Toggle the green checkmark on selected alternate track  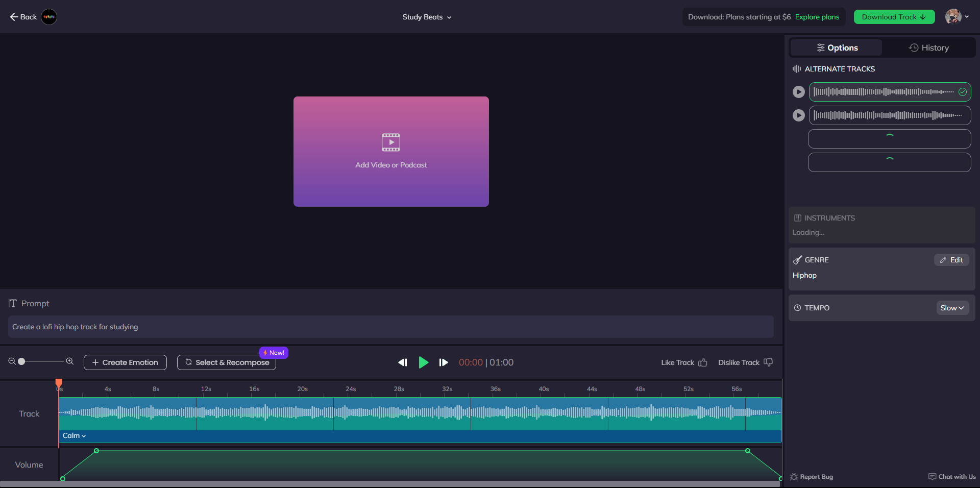coord(963,92)
